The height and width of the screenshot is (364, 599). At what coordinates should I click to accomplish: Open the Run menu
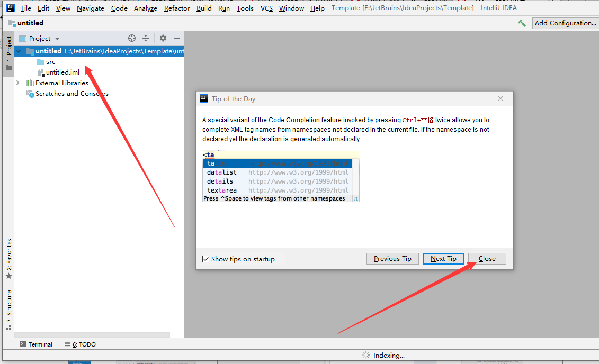coord(224,8)
